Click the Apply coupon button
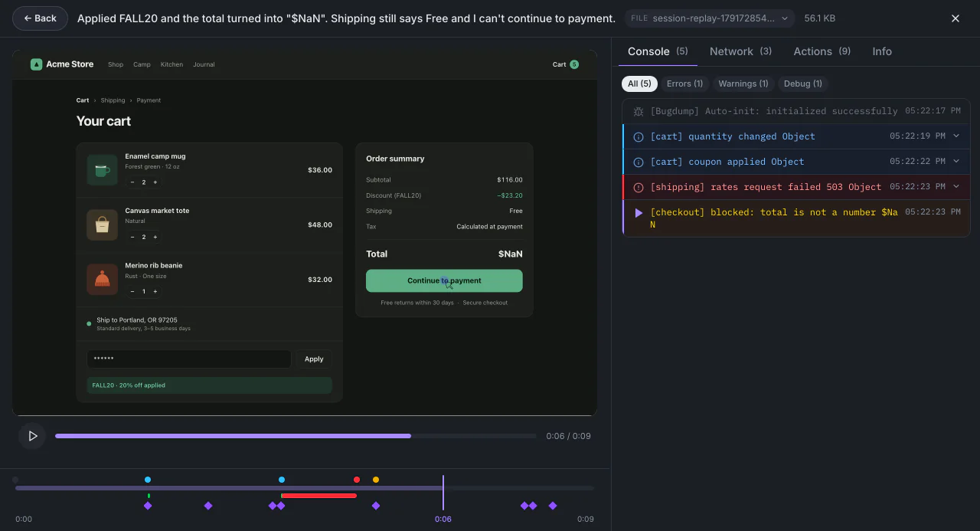Screen dimensions: 980x531 point(314,359)
